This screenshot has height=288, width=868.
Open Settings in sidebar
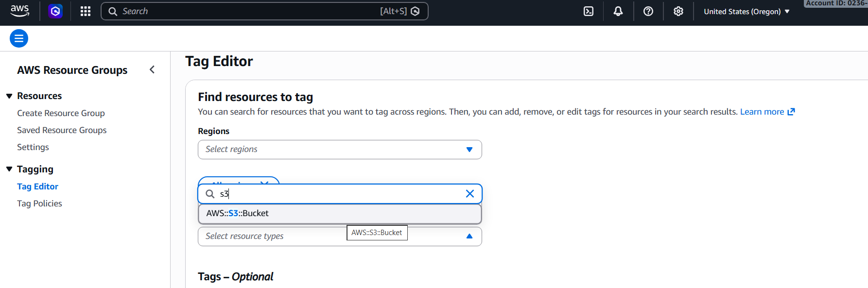pos(33,147)
